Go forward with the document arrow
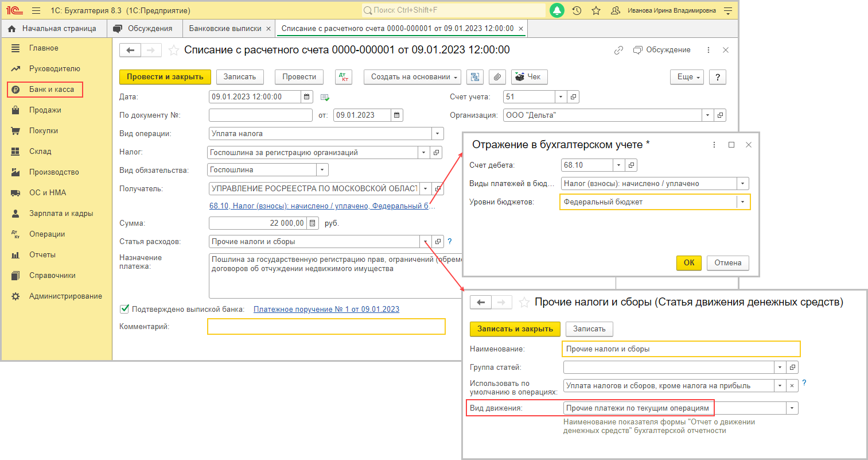 (151, 51)
